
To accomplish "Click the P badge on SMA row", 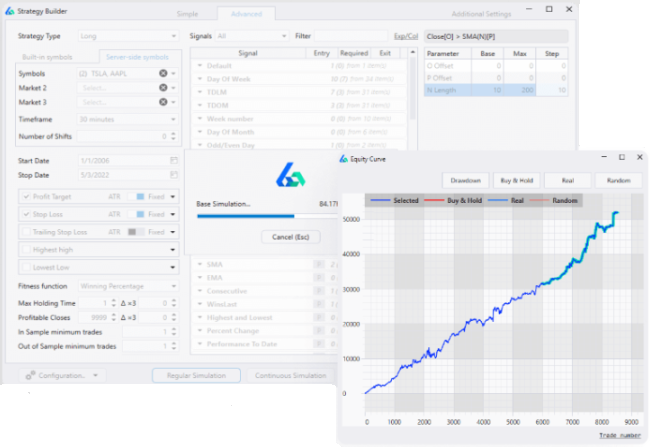I will (x=319, y=265).
